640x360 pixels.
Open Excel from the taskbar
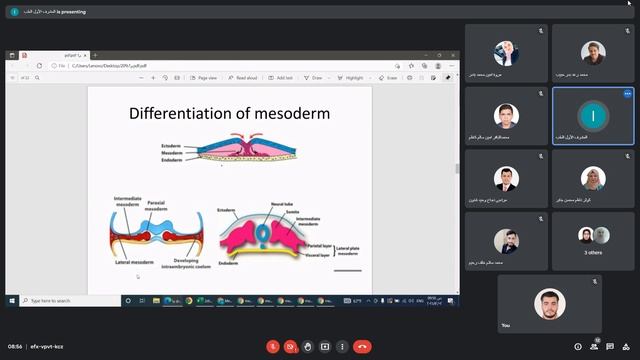204,301
